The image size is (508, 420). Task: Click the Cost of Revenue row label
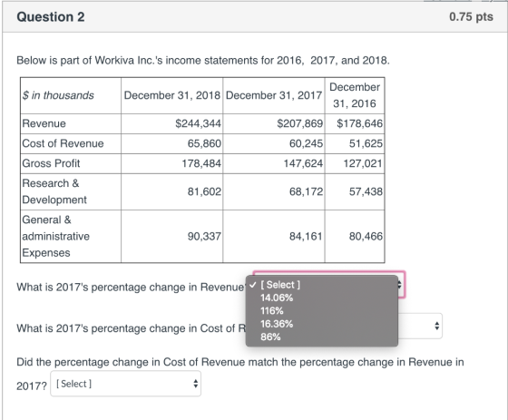tap(71, 143)
